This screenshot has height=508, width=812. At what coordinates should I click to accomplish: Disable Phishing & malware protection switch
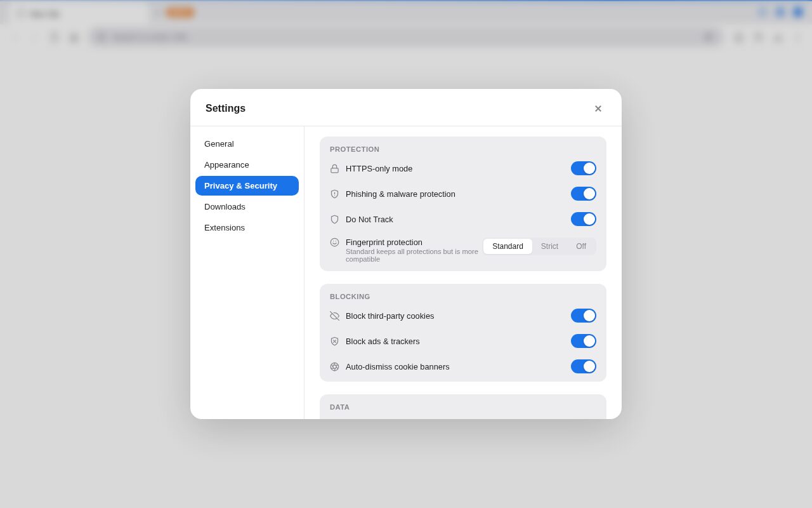(584, 194)
